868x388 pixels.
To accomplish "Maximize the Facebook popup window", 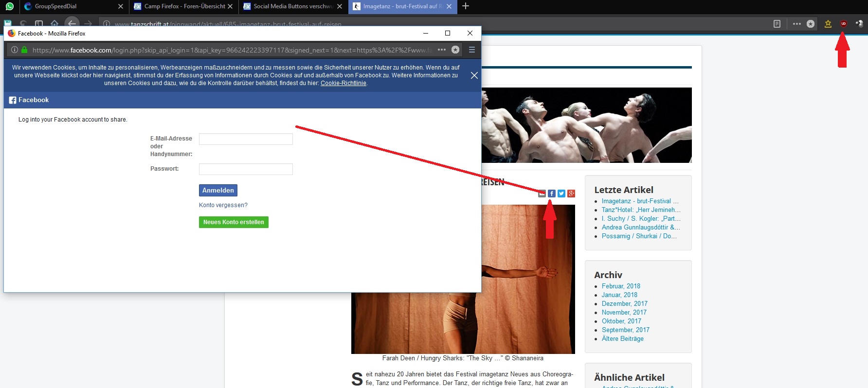I will click(x=448, y=33).
